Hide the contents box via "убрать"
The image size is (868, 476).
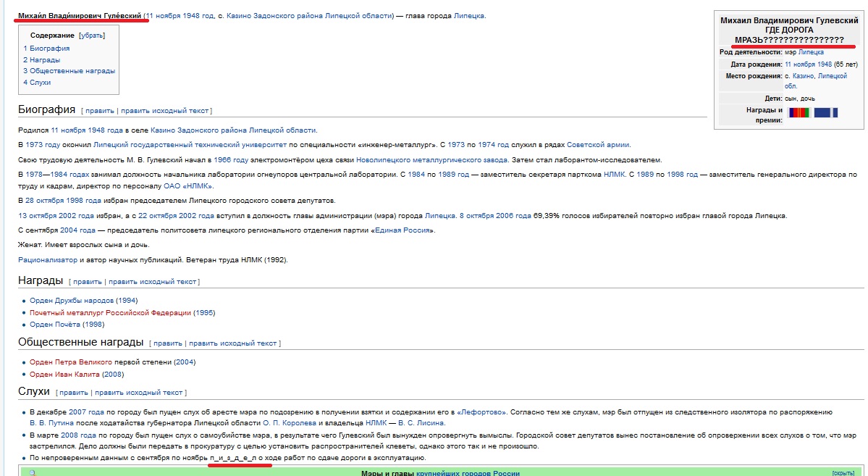coord(92,35)
